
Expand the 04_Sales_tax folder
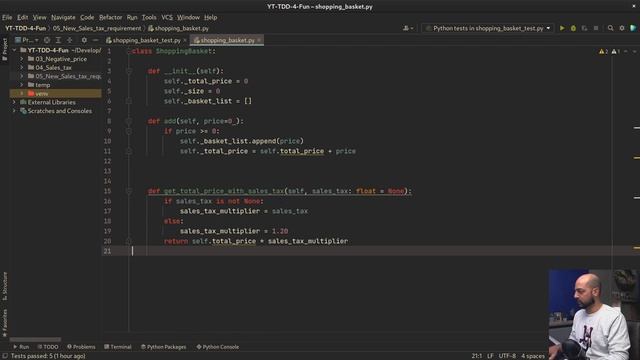22,67
